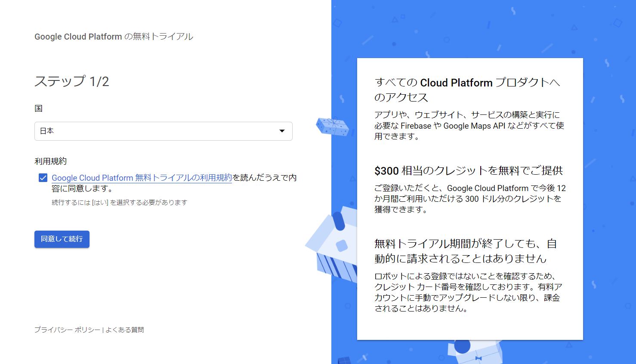
Task: Uncheck the terms of service agreement checkbox
Action: click(x=43, y=178)
